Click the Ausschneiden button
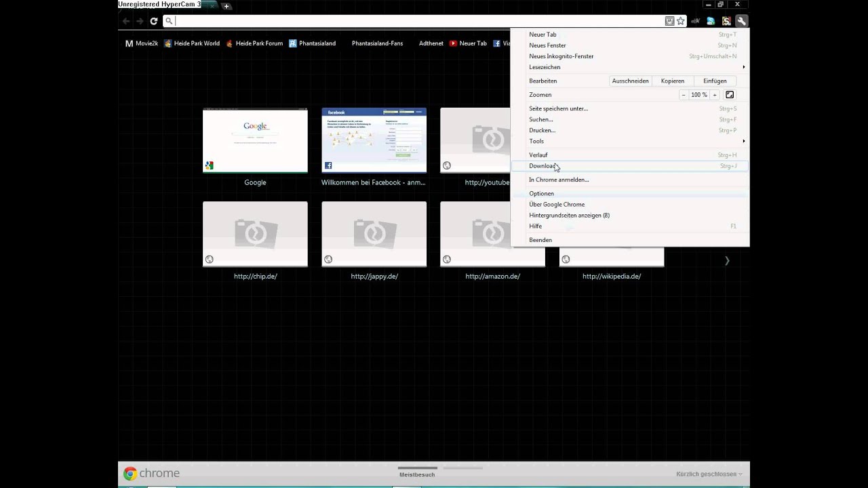Screen dimensions: 868x488 pyautogui.click(x=630, y=81)
